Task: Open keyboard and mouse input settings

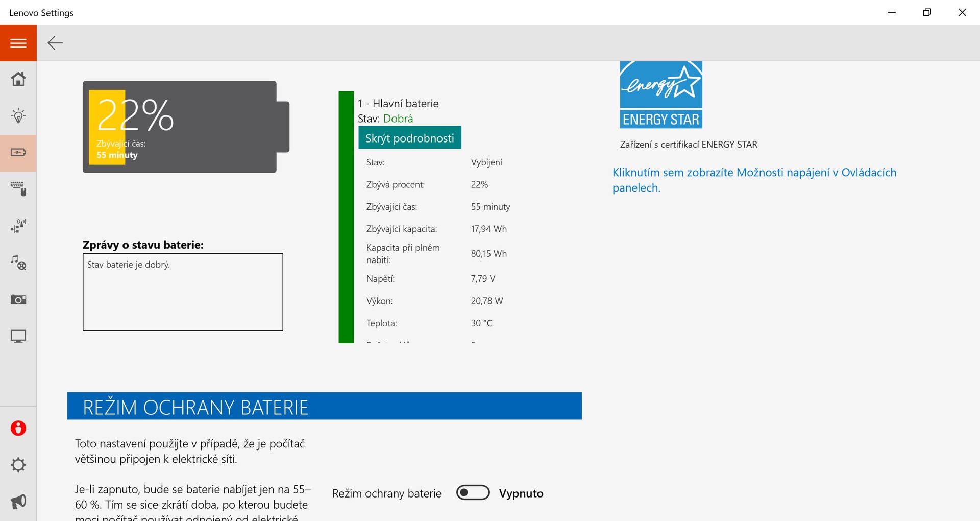Action: pyautogui.click(x=18, y=189)
